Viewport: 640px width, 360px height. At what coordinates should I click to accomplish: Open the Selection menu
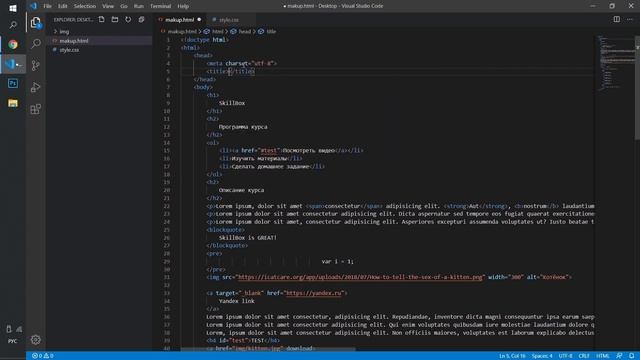[x=84, y=6]
